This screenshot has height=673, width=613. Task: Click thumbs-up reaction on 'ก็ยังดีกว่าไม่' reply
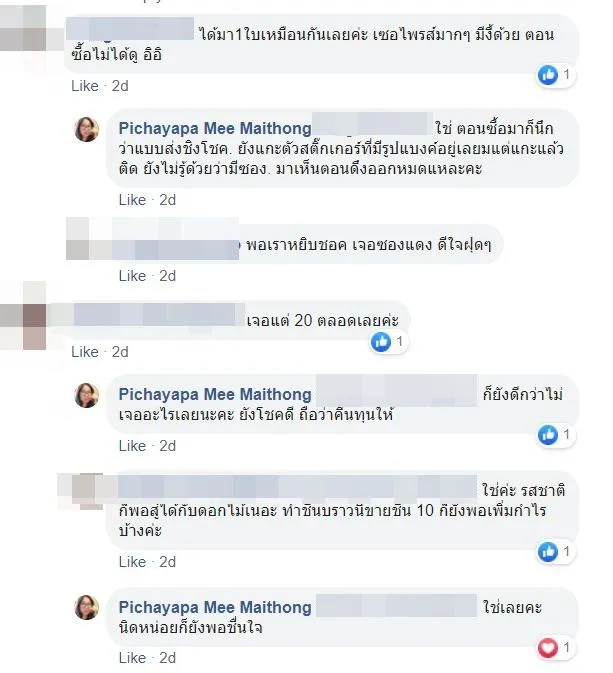(x=548, y=435)
